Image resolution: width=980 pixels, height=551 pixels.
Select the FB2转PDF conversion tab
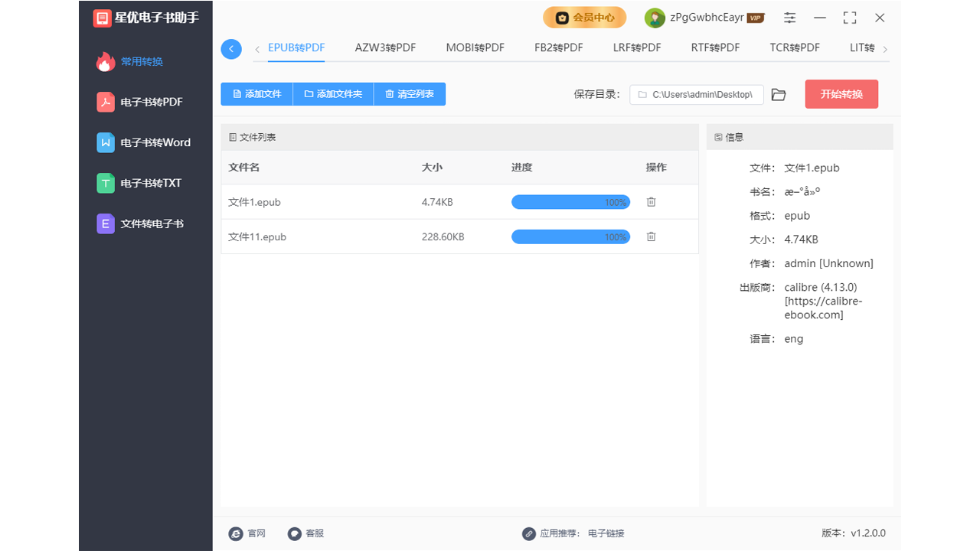[x=558, y=47]
